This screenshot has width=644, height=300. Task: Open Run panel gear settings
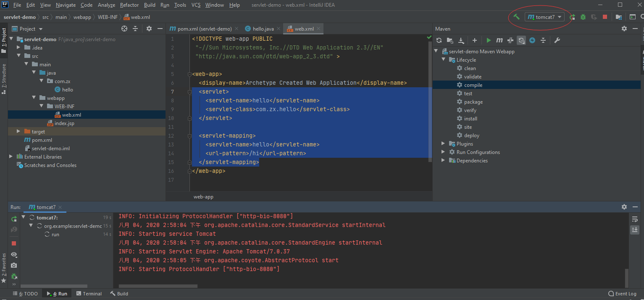pos(624,207)
